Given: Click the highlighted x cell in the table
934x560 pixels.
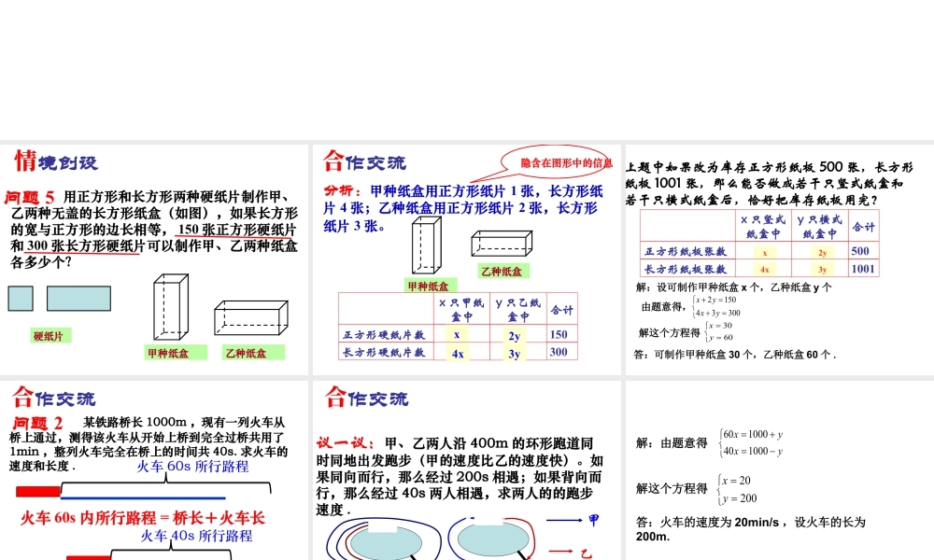Looking at the screenshot, I should 456,335.
